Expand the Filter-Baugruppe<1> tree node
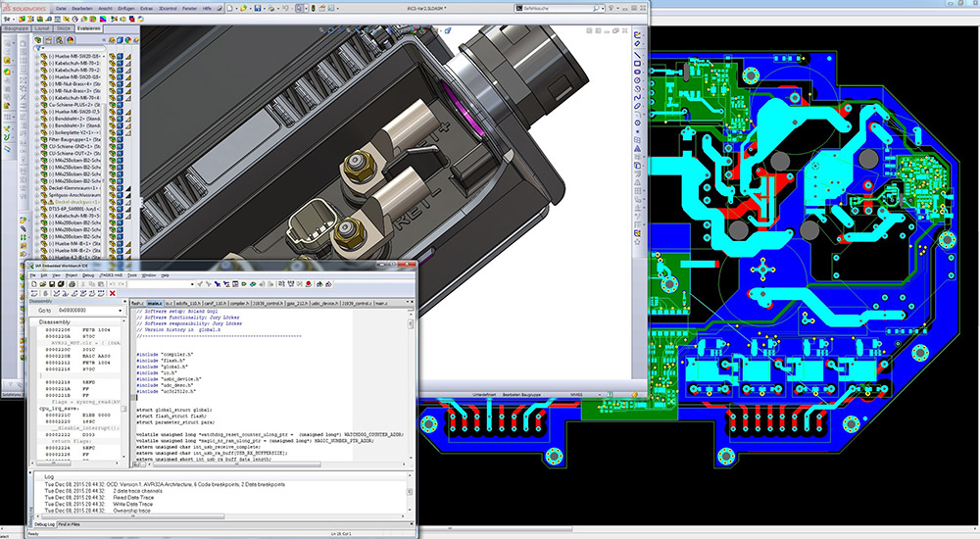 pyautogui.click(x=36, y=139)
